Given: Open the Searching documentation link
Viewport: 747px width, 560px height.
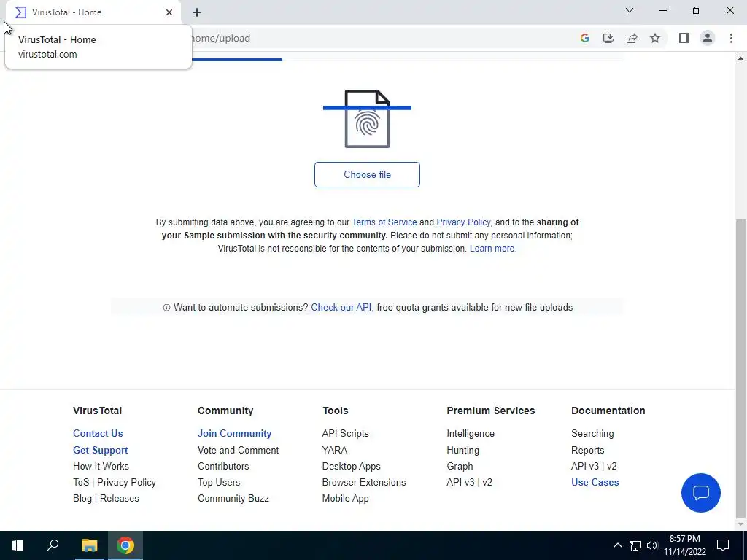Looking at the screenshot, I should click(x=592, y=433).
